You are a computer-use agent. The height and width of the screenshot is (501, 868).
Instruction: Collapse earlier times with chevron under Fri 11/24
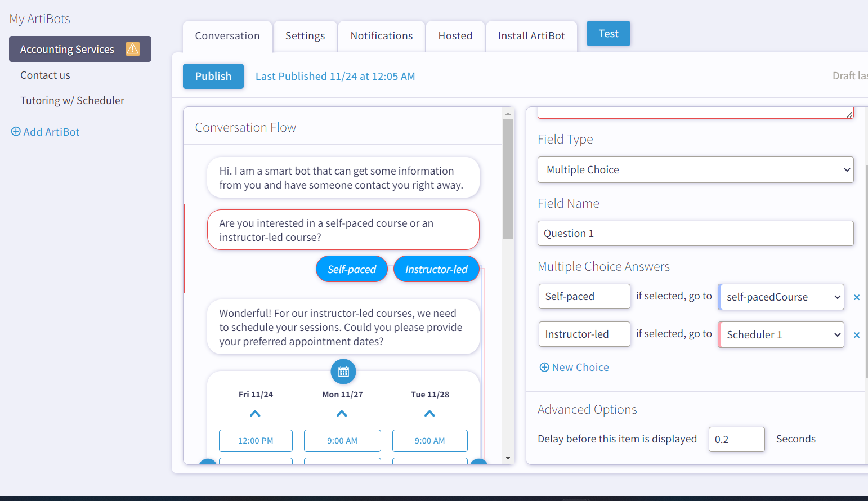point(255,413)
